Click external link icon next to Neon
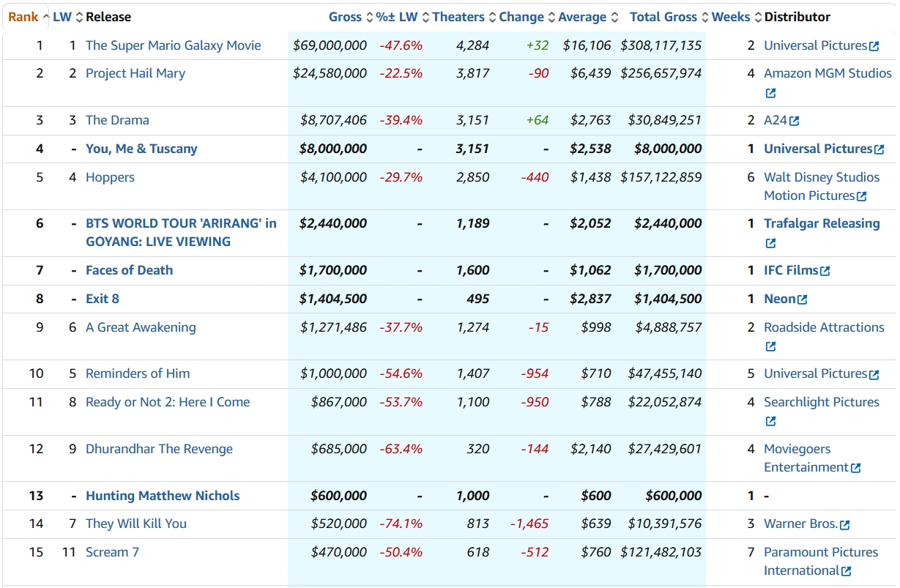The height and width of the screenshot is (588, 900). tap(803, 299)
